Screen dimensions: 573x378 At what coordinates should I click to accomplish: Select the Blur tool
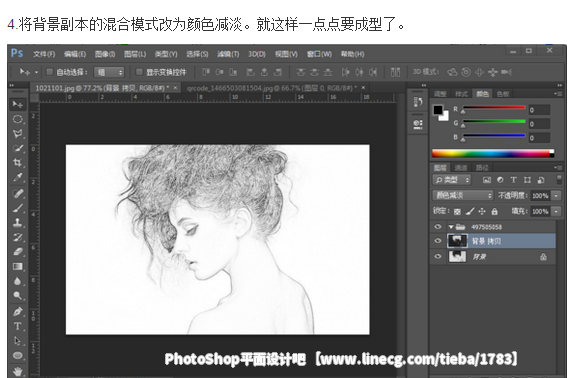tap(18, 281)
